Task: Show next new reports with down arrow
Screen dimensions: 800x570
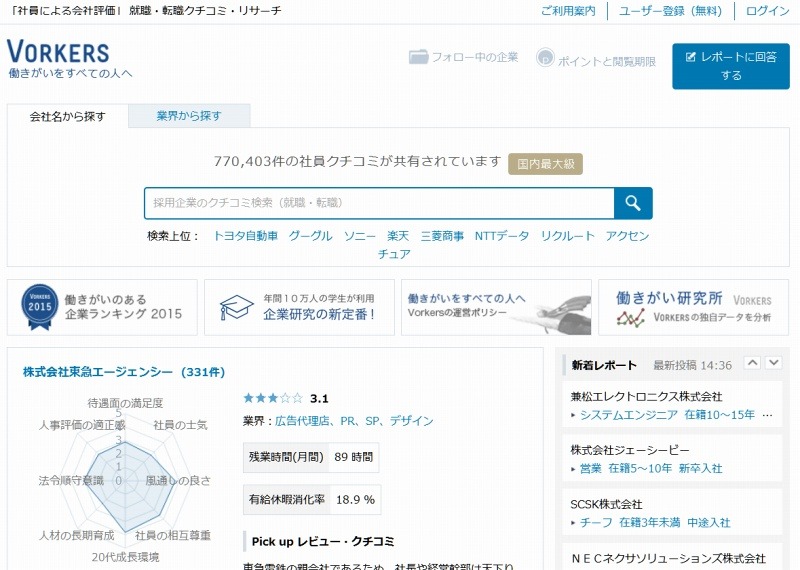Action: pyautogui.click(x=773, y=363)
